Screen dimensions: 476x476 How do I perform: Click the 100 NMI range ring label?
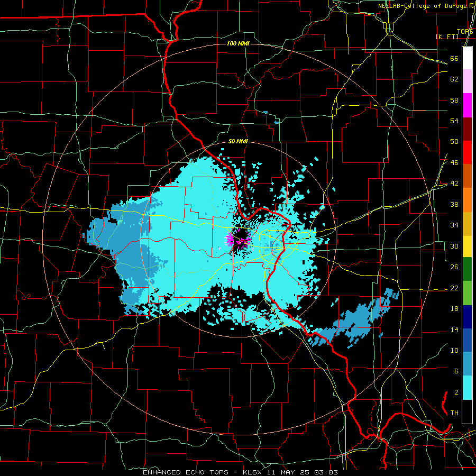pos(238,43)
